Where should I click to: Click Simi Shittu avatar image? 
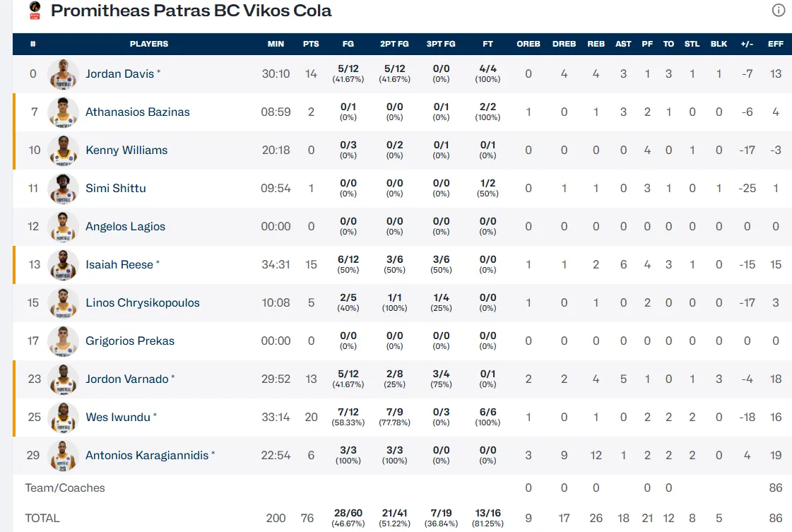coord(63,189)
